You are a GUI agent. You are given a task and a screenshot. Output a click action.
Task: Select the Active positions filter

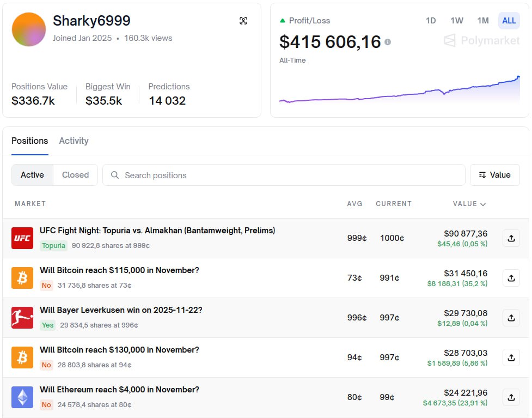point(32,175)
